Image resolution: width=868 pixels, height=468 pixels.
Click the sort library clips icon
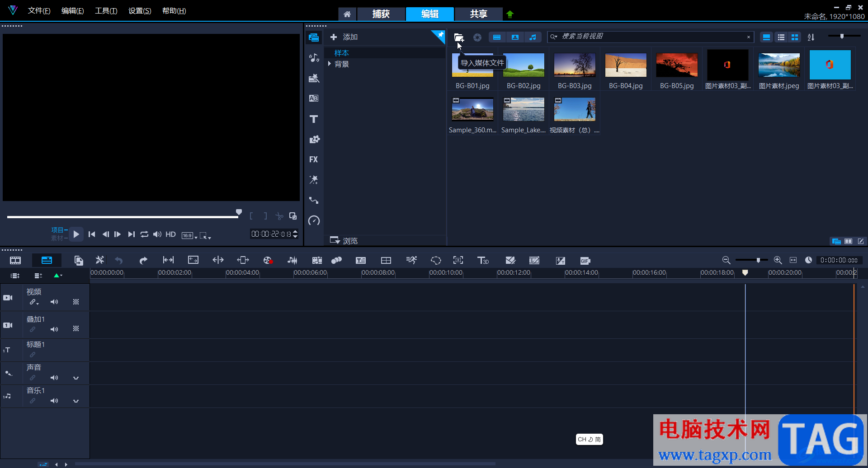tap(811, 37)
